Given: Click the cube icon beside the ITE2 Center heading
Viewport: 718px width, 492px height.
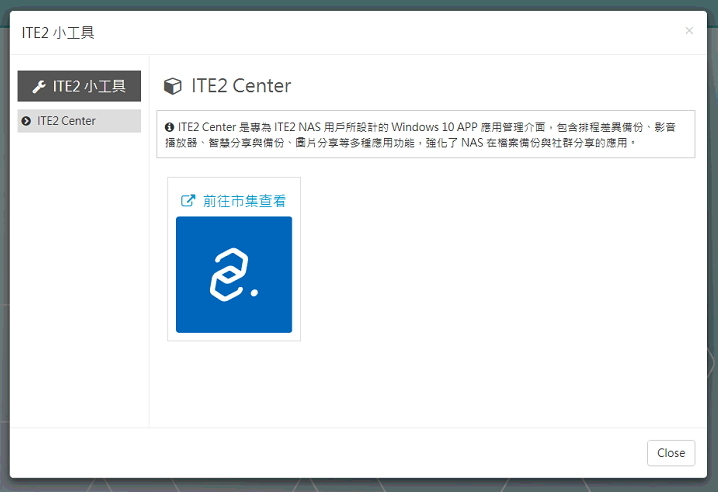Looking at the screenshot, I should click(x=173, y=86).
